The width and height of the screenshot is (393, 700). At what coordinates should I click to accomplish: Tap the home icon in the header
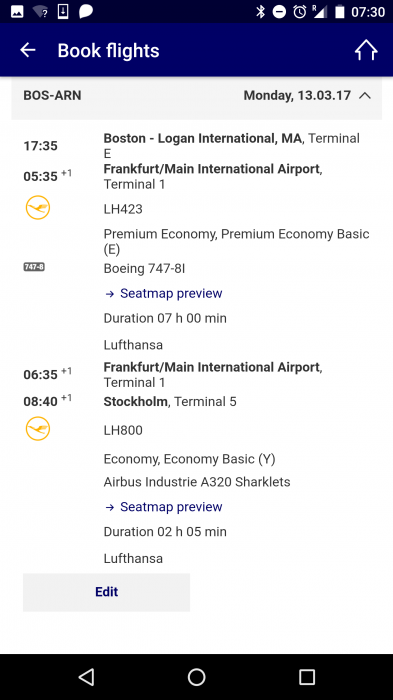point(366,50)
